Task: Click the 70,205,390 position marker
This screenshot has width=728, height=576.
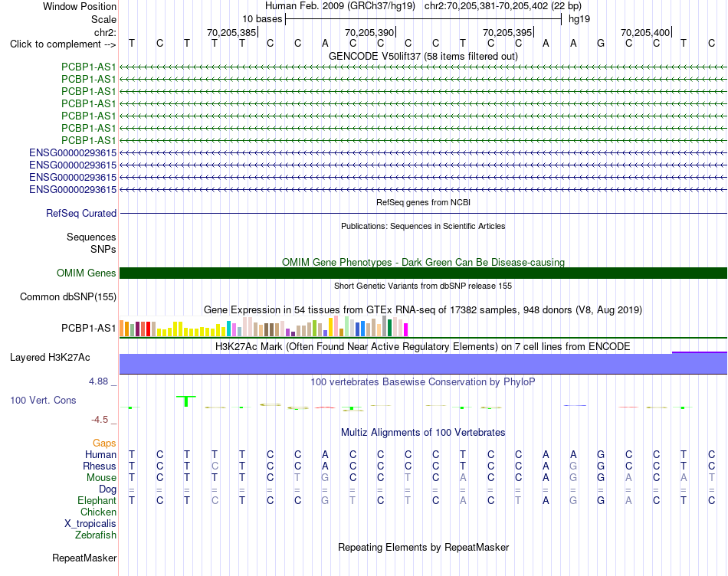Action: click(369, 32)
